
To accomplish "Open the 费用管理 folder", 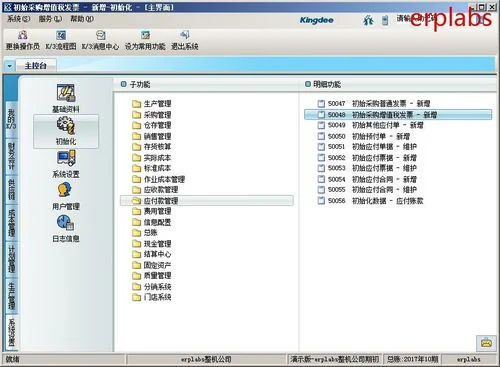I will coord(152,211).
